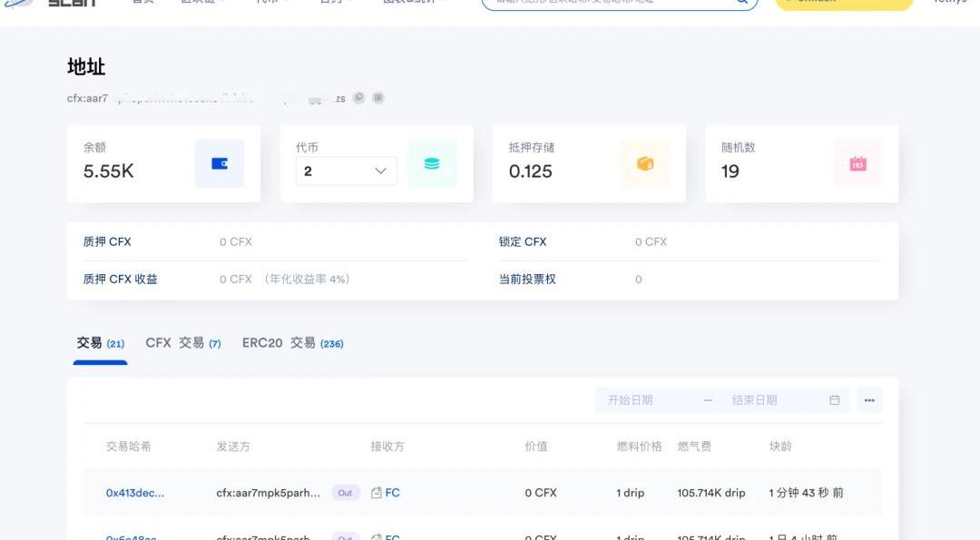Switch to the ERC20 交易 (236) tab
Viewport: 980px width, 540px height.
tap(292, 343)
